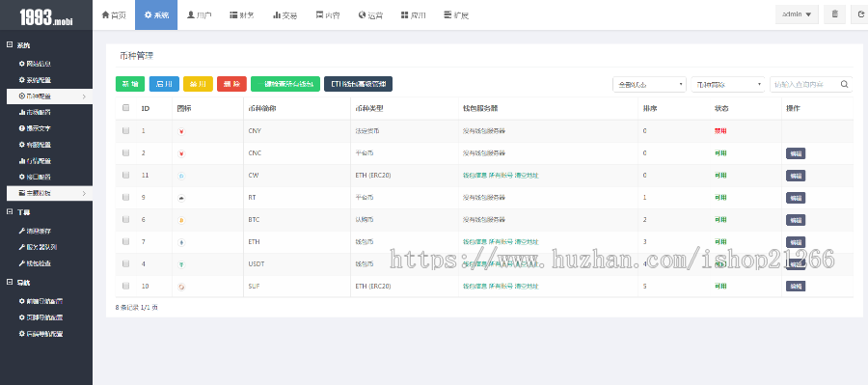Click the BTC coin icon
This screenshot has width=868, height=385.
tap(181, 220)
